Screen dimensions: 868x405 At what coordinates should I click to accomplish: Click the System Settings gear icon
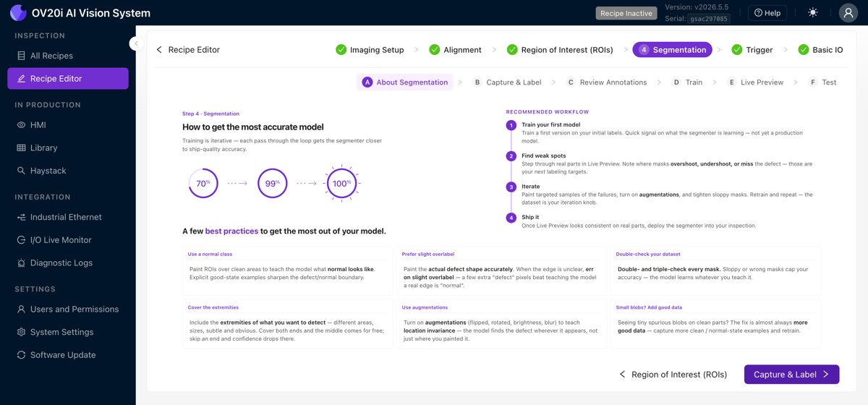tap(21, 332)
